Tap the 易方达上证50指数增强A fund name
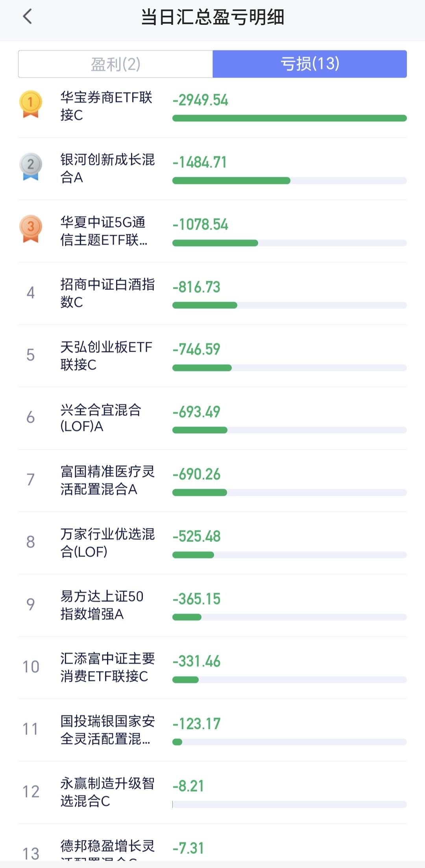 coord(102,605)
